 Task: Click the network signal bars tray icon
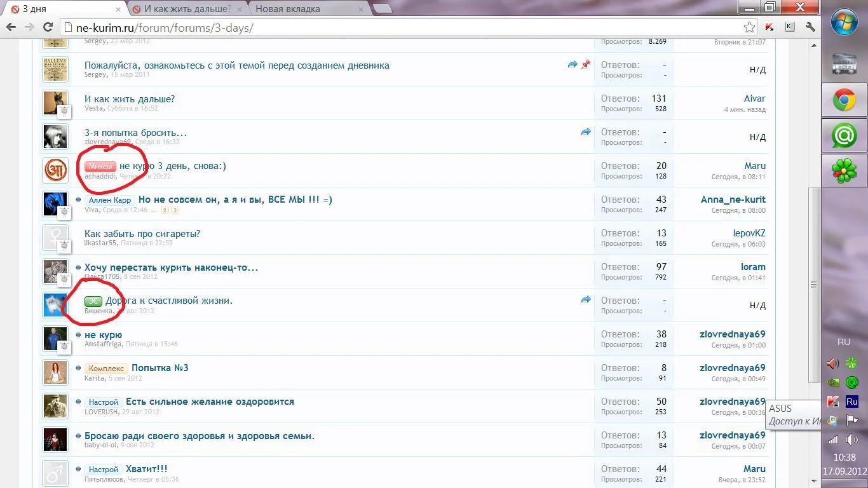tap(833, 440)
